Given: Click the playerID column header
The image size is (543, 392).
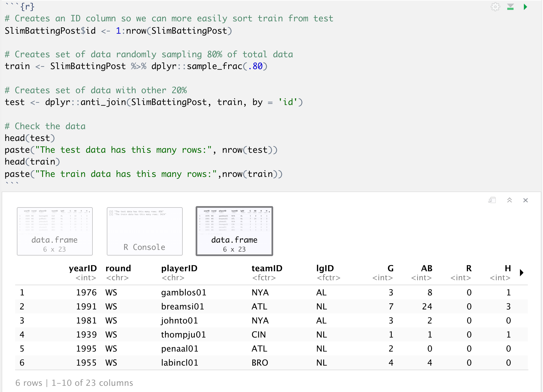Looking at the screenshot, I should (179, 268).
